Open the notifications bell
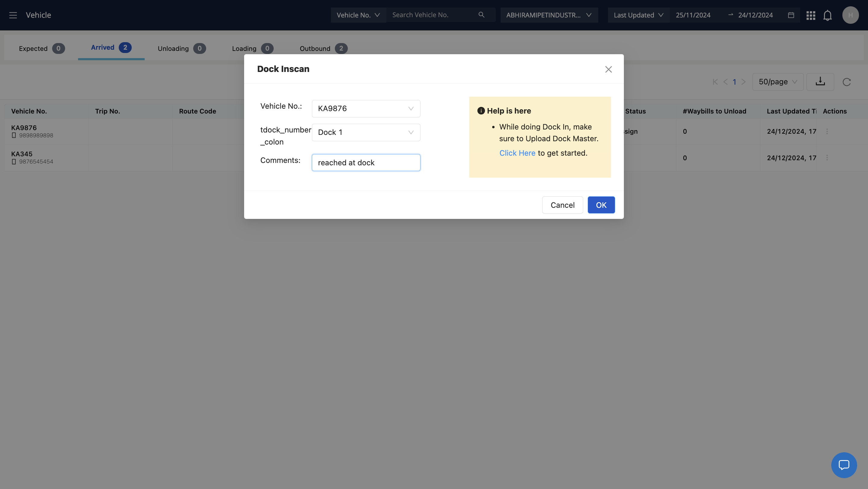The width and height of the screenshot is (868, 489). (x=828, y=15)
